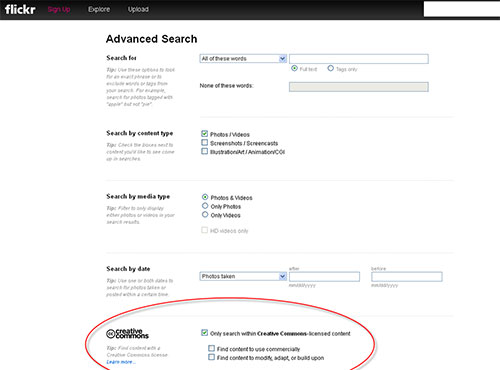
Task: Open the Explore menu
Action: pos(99,9)
